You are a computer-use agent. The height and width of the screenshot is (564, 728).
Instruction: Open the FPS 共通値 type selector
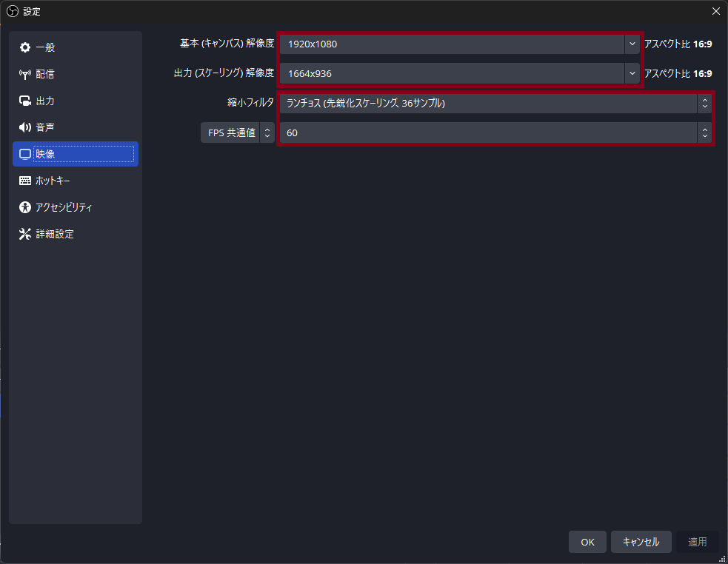(237, 132)
